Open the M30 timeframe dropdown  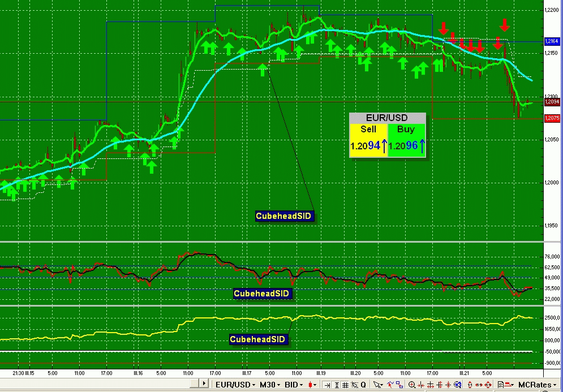point(270,385)
